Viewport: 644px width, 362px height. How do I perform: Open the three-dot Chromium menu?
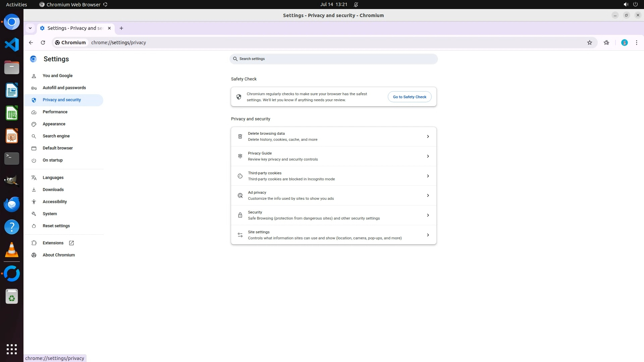point(636,43)
